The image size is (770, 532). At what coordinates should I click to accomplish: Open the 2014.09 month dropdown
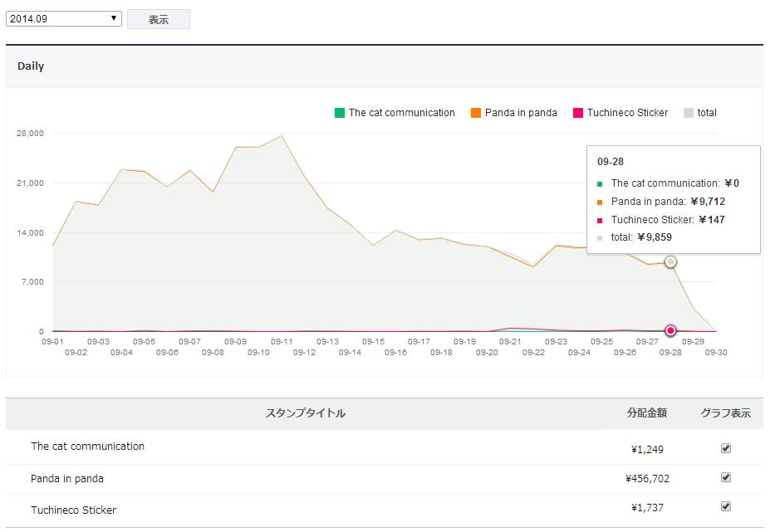click(x=64, y=18)
